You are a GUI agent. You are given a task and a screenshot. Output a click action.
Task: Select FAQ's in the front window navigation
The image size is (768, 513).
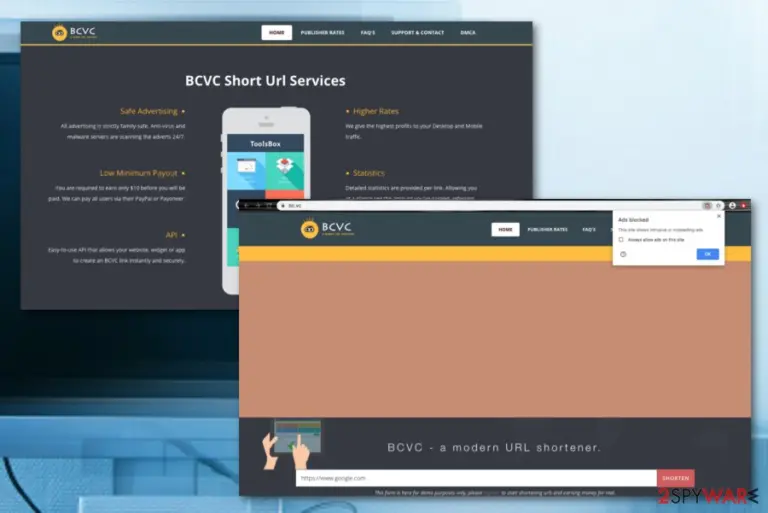(x=589, y=229)
